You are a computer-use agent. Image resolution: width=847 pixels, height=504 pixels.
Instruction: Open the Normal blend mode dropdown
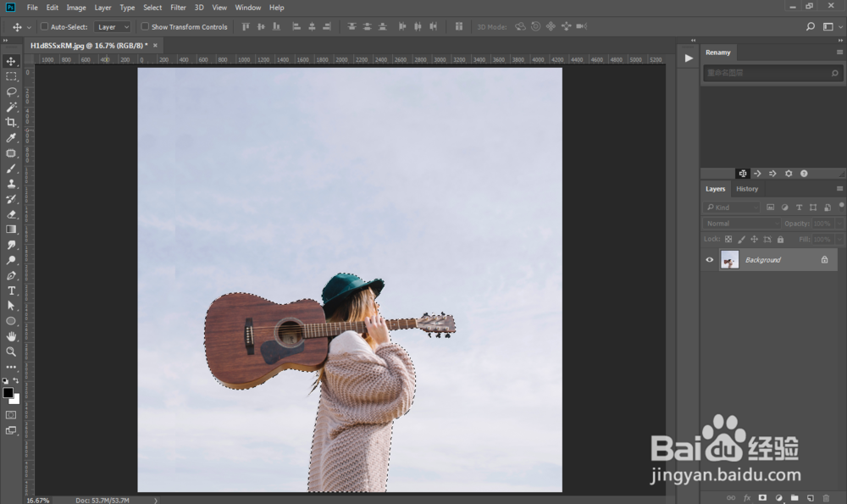click(x=742, y=224)
